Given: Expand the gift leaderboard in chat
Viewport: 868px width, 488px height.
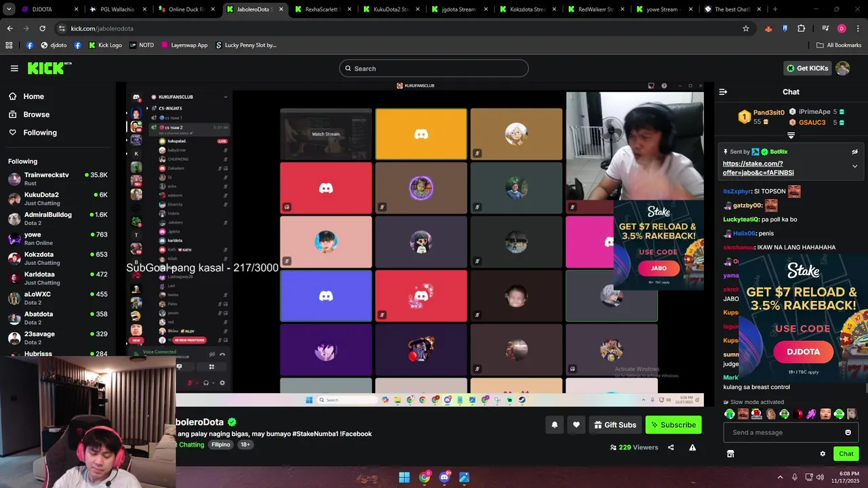Looking at the screenshot, I should coord(791,136).
